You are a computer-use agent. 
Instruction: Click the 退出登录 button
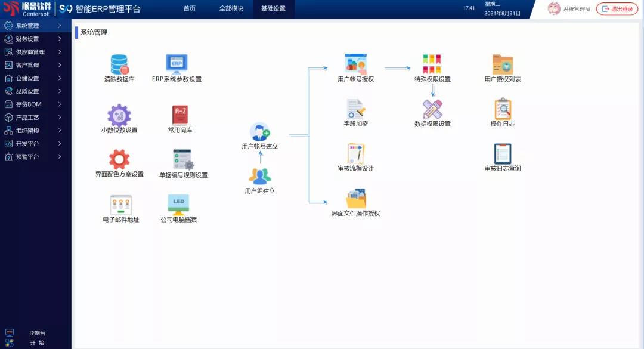coord(617,9)
